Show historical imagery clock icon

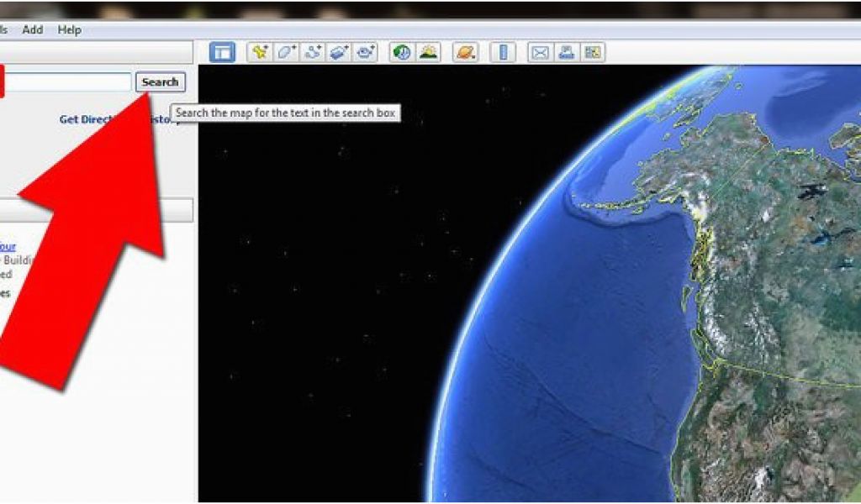click(402, 53)
